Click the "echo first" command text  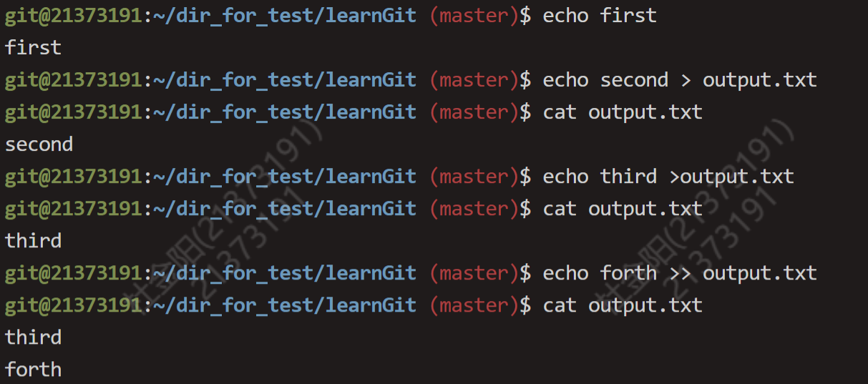[x=600, y=16]
